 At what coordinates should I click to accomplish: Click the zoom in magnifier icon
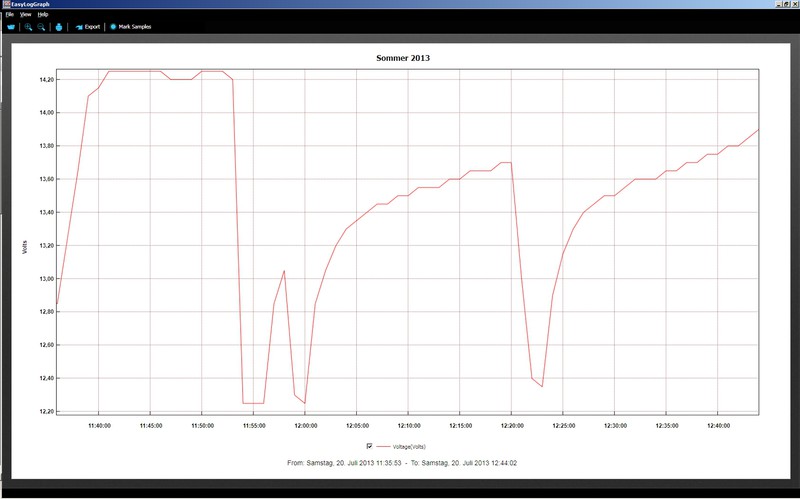pyautogui.click(x=29, y=27)
